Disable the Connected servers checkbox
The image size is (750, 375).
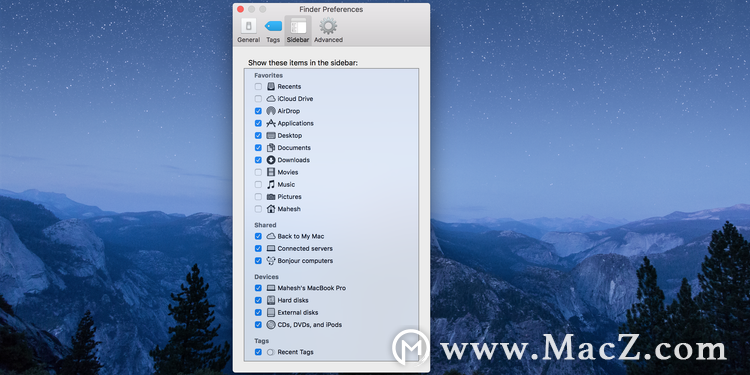pyautogui.click(x=258, y=249)
